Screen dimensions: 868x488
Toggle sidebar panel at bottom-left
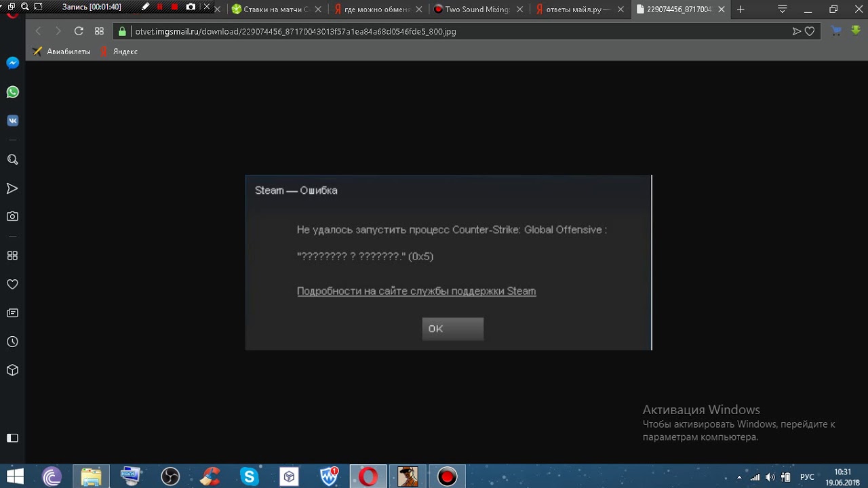coord(12,438)
